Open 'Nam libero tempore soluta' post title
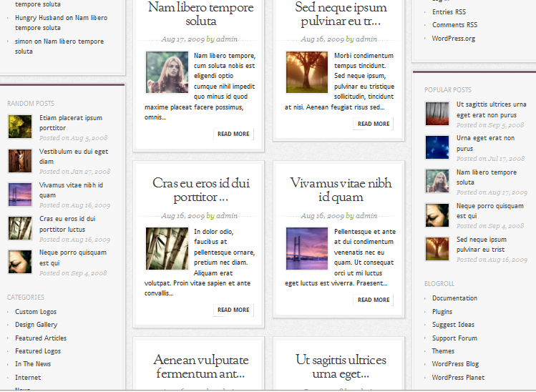 [x=201, y=14]
